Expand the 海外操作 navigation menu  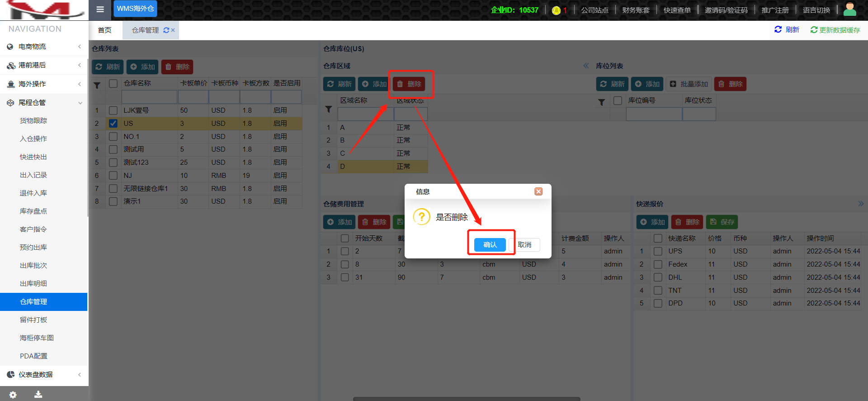44,84
